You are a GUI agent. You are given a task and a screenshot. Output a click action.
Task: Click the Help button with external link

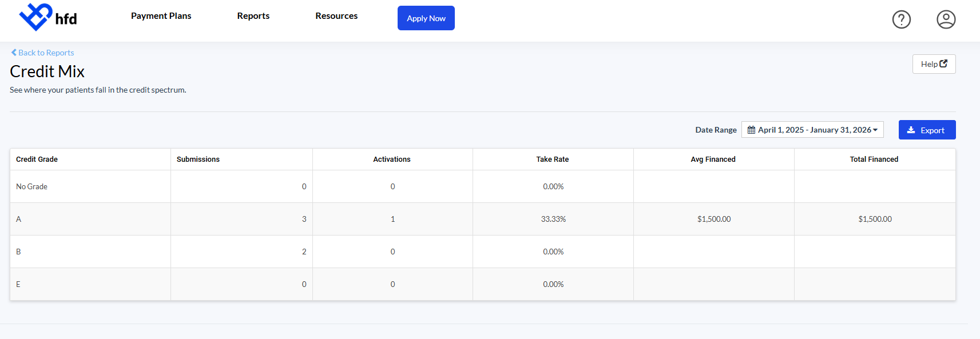tap(934, 64)
